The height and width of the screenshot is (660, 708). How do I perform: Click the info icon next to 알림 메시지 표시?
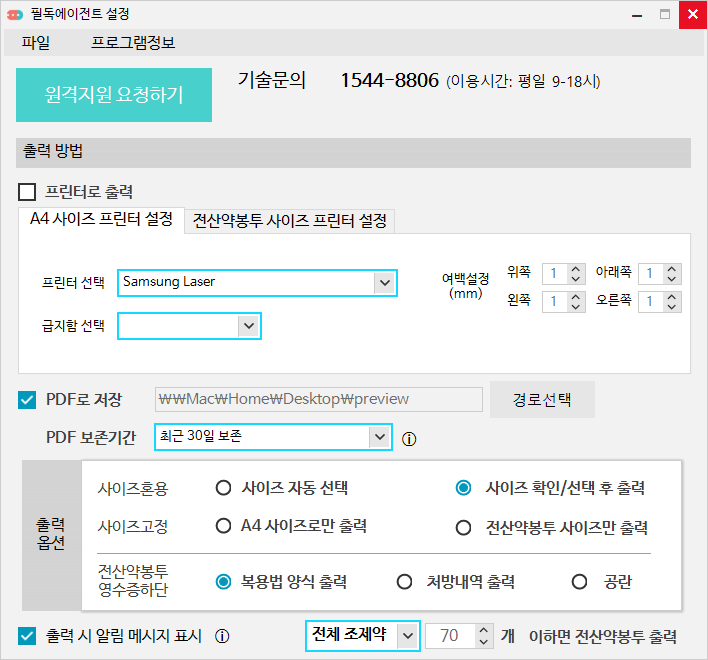(x=223, y=636)
